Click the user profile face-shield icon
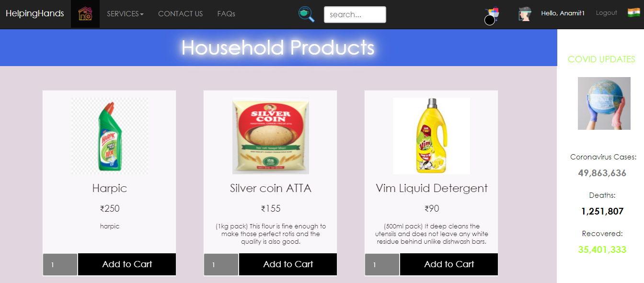644x283 pixels. pos(524,14)
